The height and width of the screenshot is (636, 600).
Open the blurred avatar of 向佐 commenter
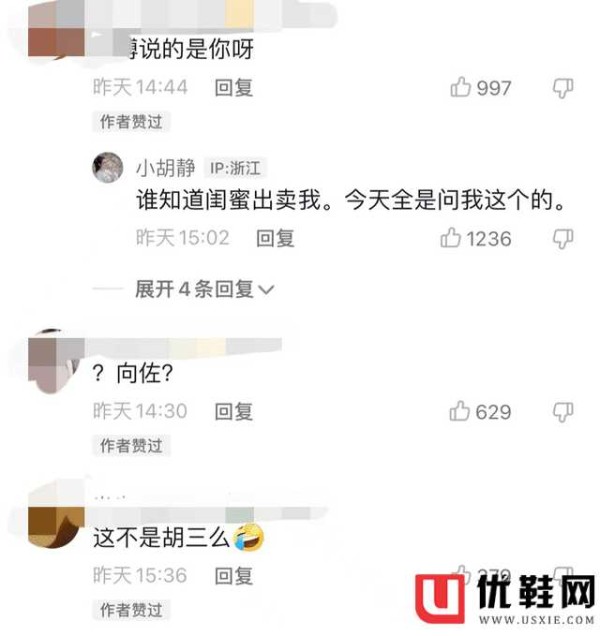[56, 361]
